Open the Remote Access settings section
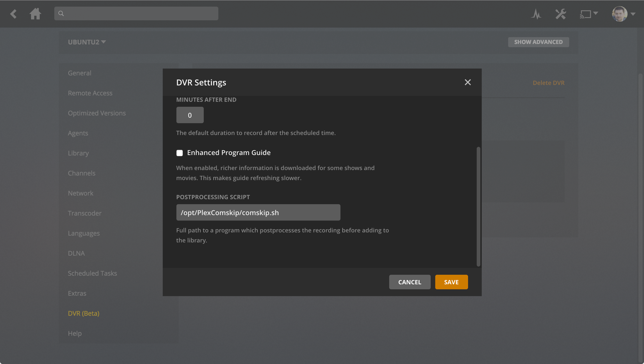This screenshot has height=364, width=644. pos(90,93)
